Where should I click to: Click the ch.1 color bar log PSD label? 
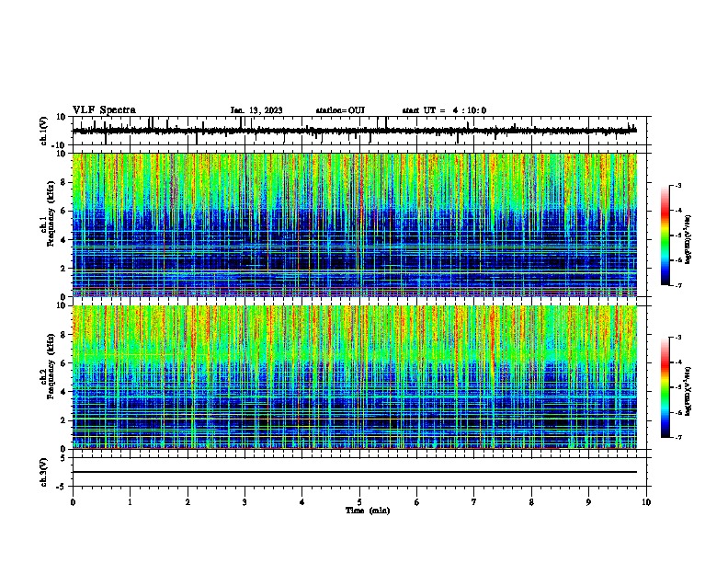688,240
